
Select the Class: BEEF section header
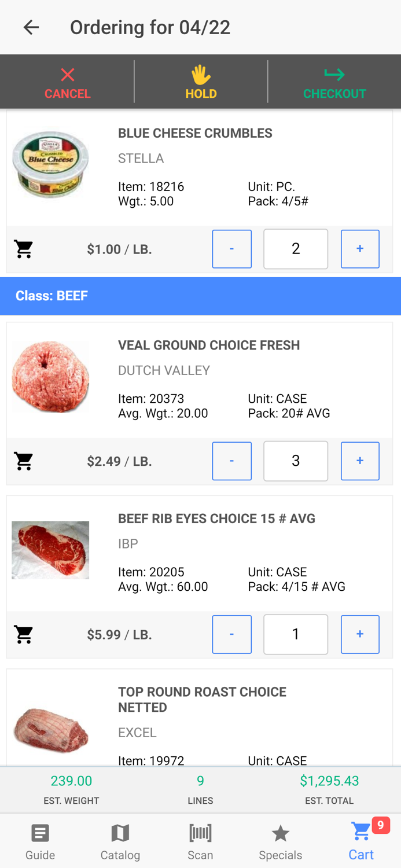tap(200, 296)
